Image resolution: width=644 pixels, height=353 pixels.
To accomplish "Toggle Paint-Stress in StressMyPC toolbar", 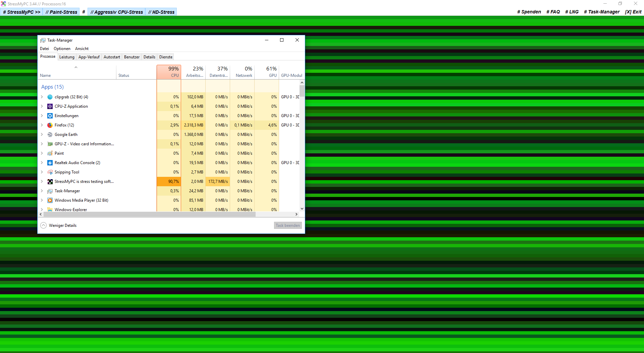I will pyautogui.click(x=61, y=12).
